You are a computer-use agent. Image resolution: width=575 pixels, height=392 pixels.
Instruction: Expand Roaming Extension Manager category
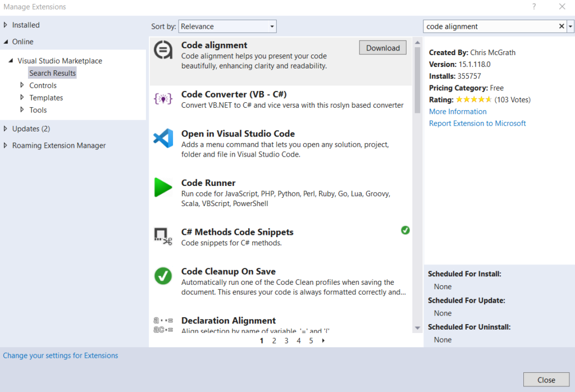coord(5,145)
